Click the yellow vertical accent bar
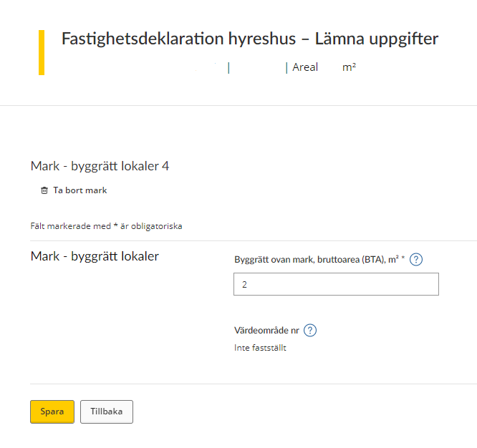The width and height of the screenshot is (477, 448). point(42,52)
